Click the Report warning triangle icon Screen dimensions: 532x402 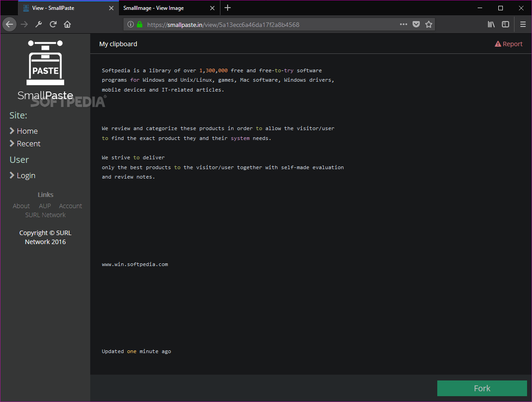pos(498,44)
